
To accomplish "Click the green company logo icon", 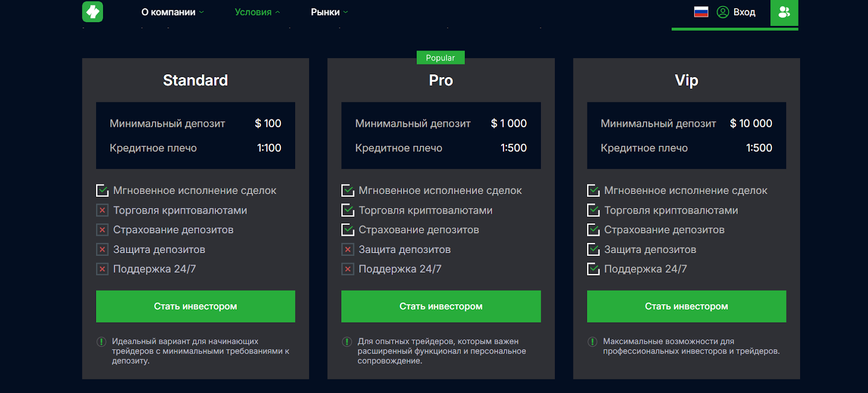I will [x=93, y=11].
